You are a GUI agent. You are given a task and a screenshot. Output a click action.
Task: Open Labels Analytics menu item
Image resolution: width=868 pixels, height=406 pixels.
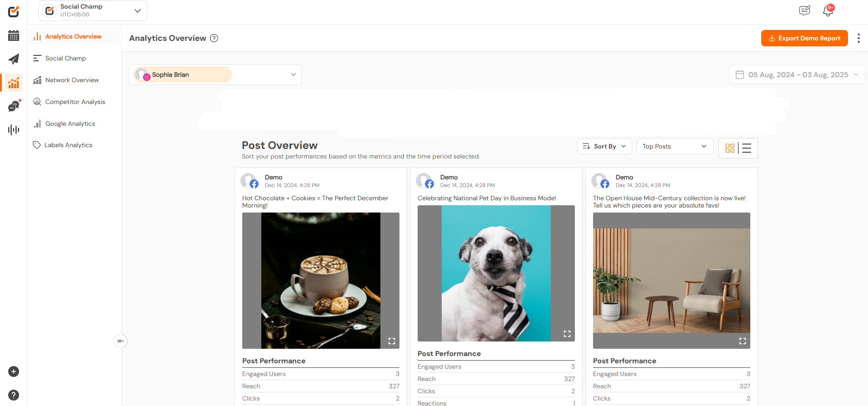coord(75,145)
